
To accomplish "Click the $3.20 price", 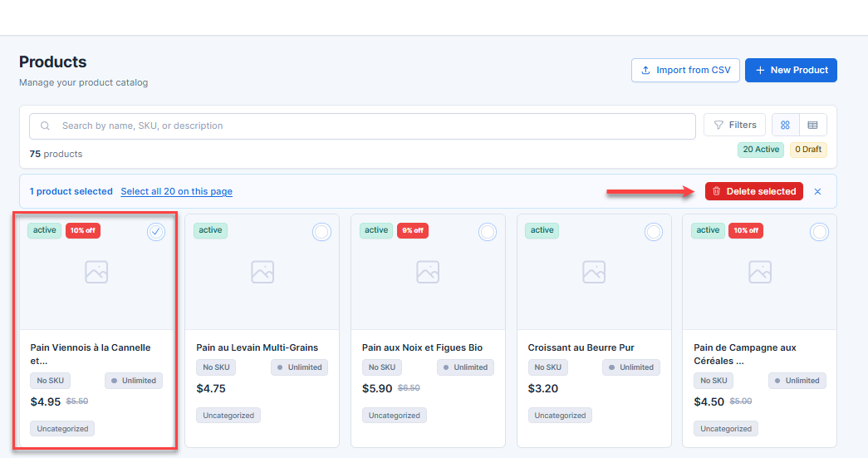I will (x=542, y=388).
